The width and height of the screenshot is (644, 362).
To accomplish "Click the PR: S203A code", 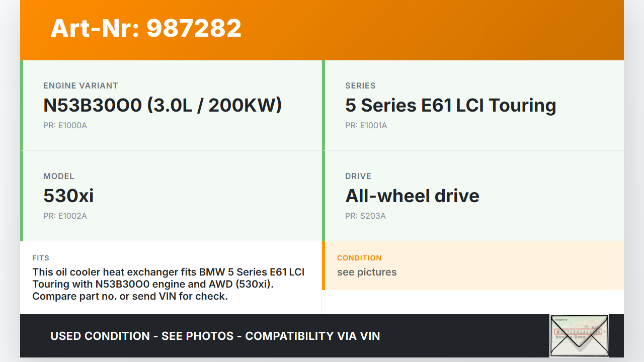I will (365, 216).
